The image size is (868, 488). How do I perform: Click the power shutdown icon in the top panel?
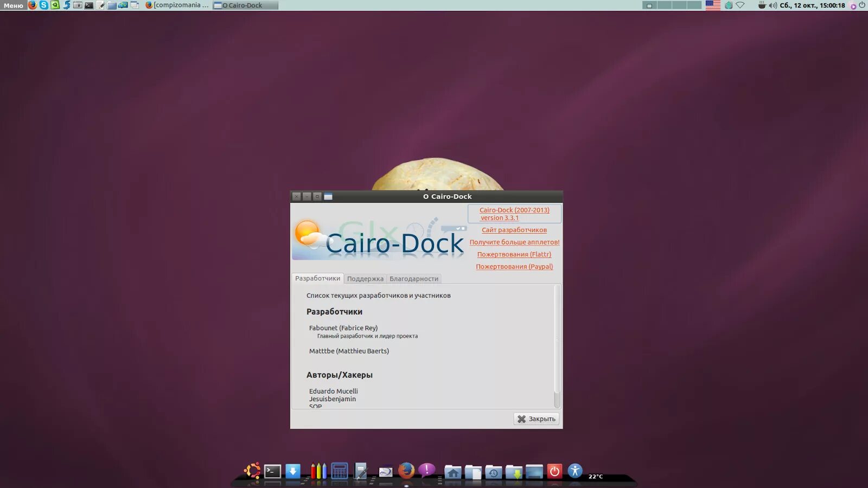(862, 5)
